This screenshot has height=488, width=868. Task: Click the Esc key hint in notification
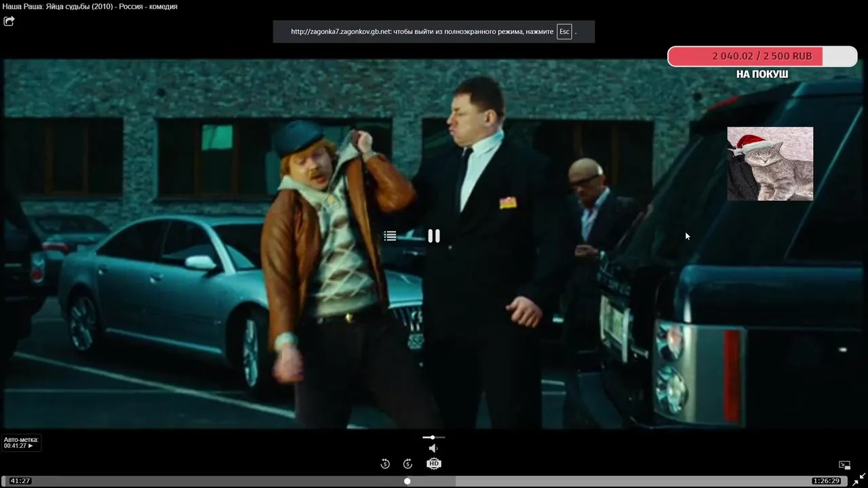coord(564,32)
